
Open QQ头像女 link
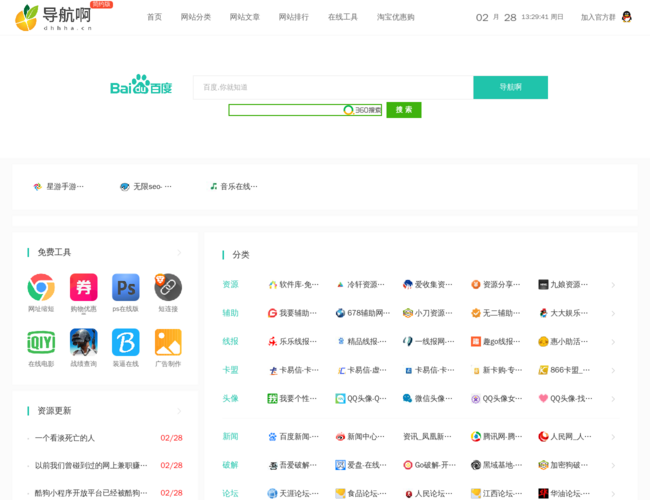[x=497, y=398]
